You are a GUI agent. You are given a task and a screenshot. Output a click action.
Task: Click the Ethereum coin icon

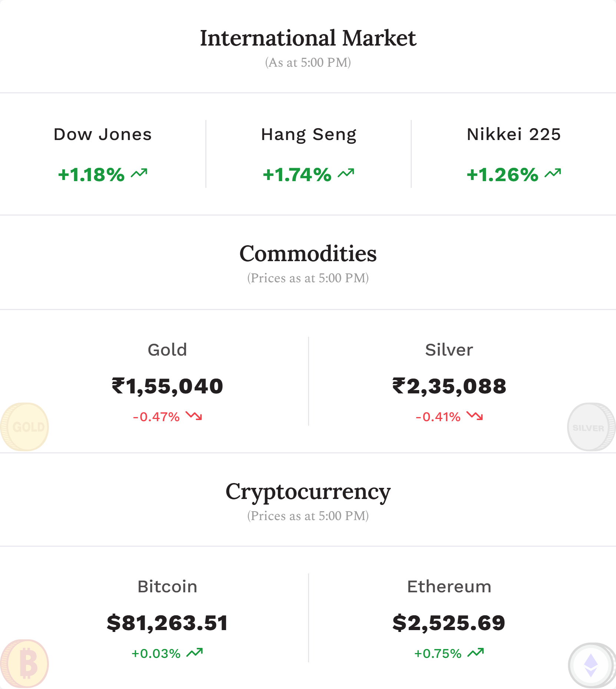[x=592, y=665]
